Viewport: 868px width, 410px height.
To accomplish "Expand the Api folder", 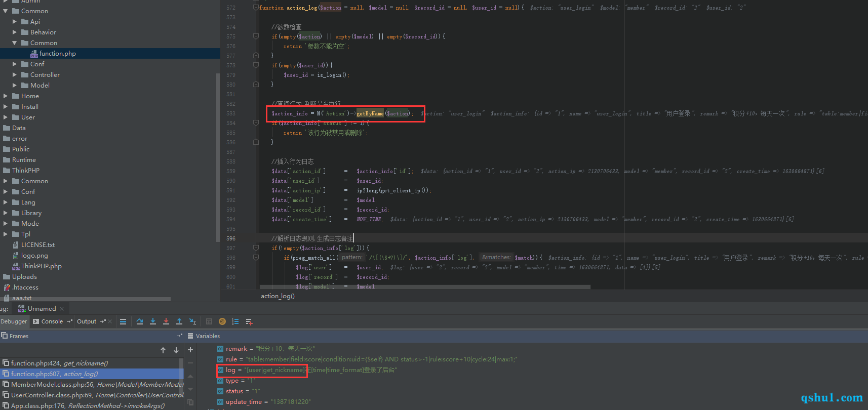I will coord(15,22).
